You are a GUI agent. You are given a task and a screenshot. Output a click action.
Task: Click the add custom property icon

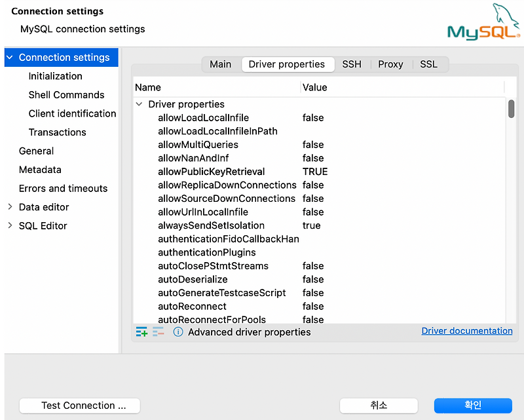pyautogui.click(x=141, y=332)
